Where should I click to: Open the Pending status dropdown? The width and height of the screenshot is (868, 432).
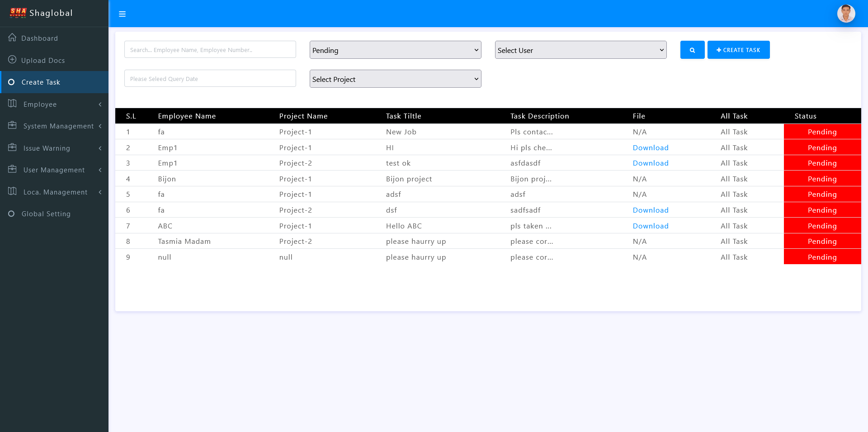pyautogui.click(x=395, y=50)
